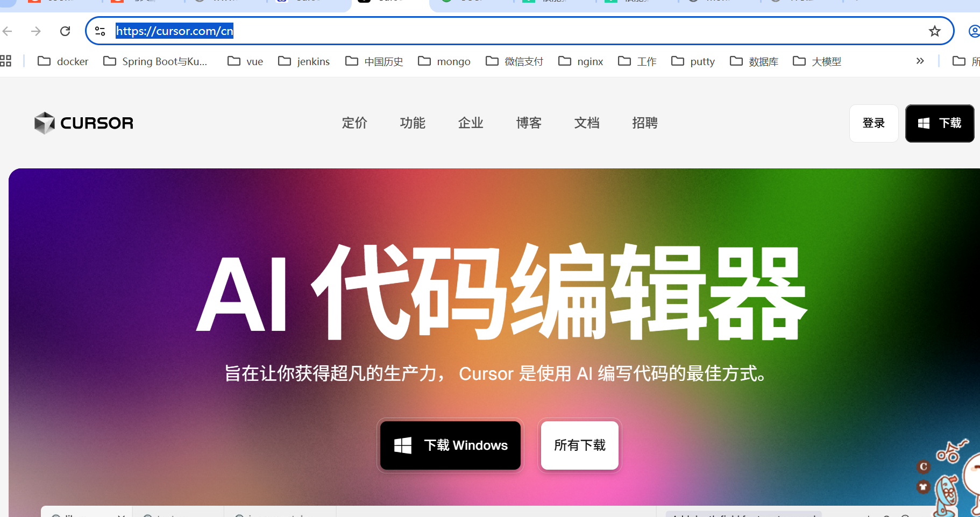Open 博客 in the site navigation
The image size is (980, 517).
tap(529, 123)
